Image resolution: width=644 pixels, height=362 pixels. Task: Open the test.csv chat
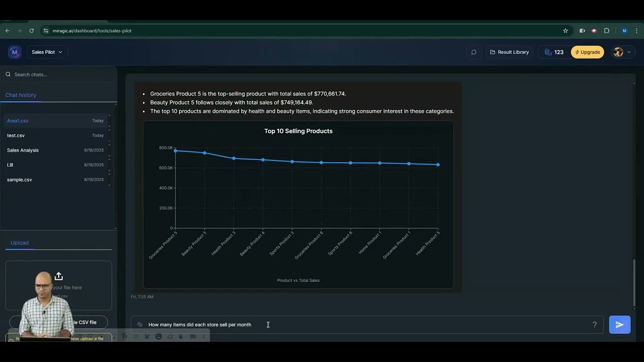coord(55,135)
